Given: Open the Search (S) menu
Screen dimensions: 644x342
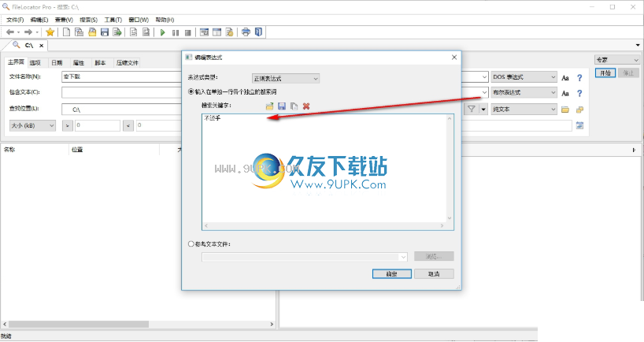Looking at the screenshot, I should tap(89, 20).
